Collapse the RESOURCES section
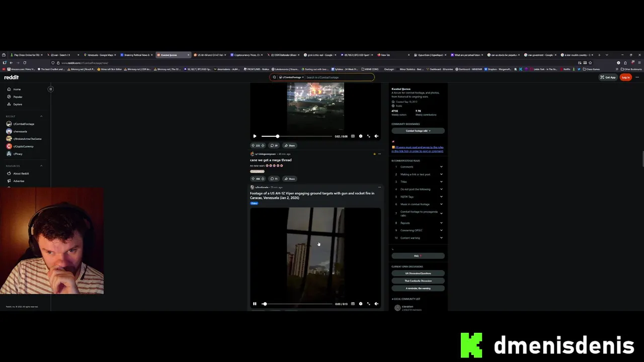644x362 pixels. coord(41,166)
